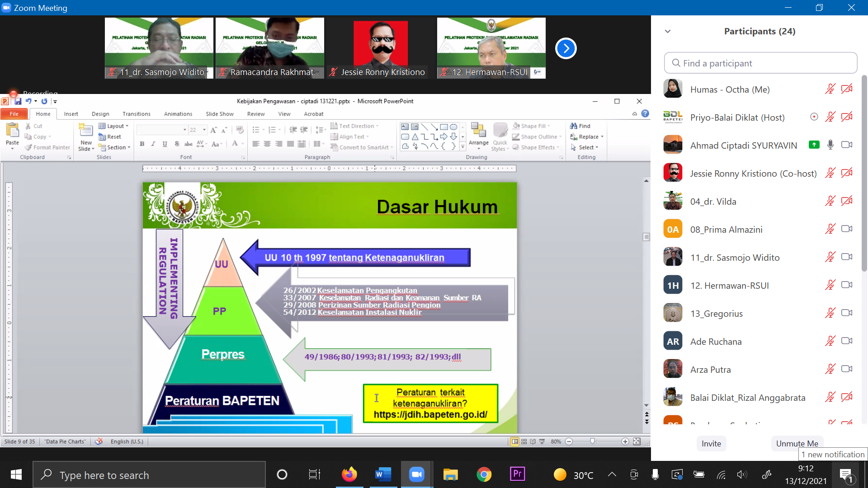Click Unmute Me button
Image resolution: width=868 pixels, height=488 pixels.
click(797, 444)
